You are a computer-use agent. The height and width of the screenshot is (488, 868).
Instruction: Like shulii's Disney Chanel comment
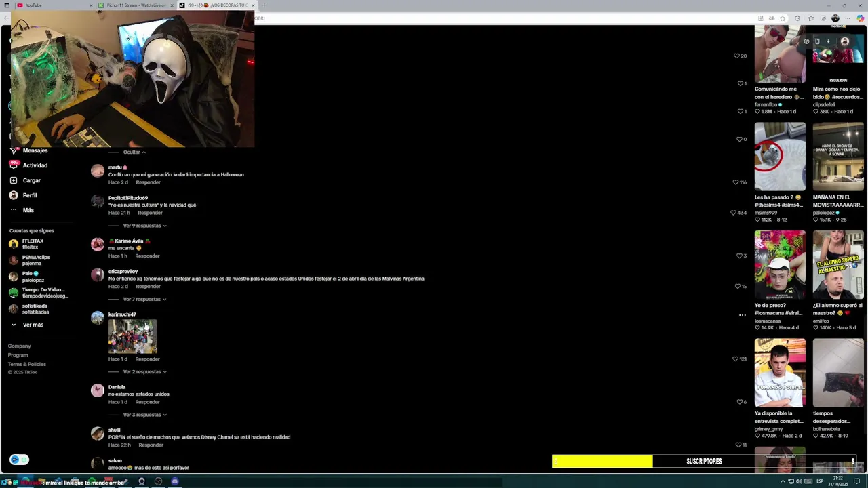point(738,445)
